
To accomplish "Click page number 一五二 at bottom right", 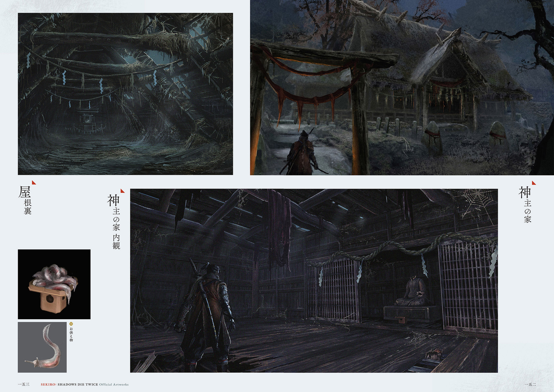I will [x=530, y=384].
